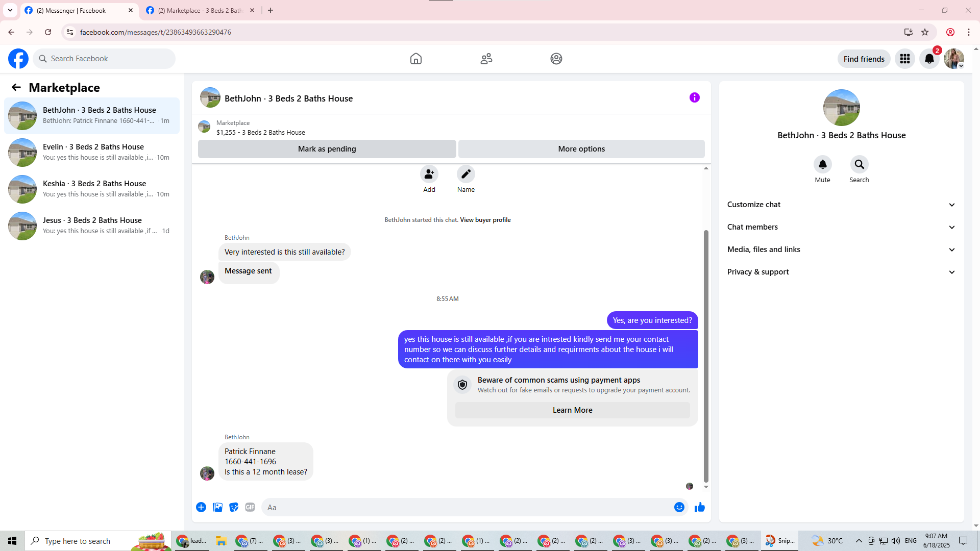This screenshot has height=551, width=980.
Task: Open the BethJohn conversation in list
Action: pos(92,116)
